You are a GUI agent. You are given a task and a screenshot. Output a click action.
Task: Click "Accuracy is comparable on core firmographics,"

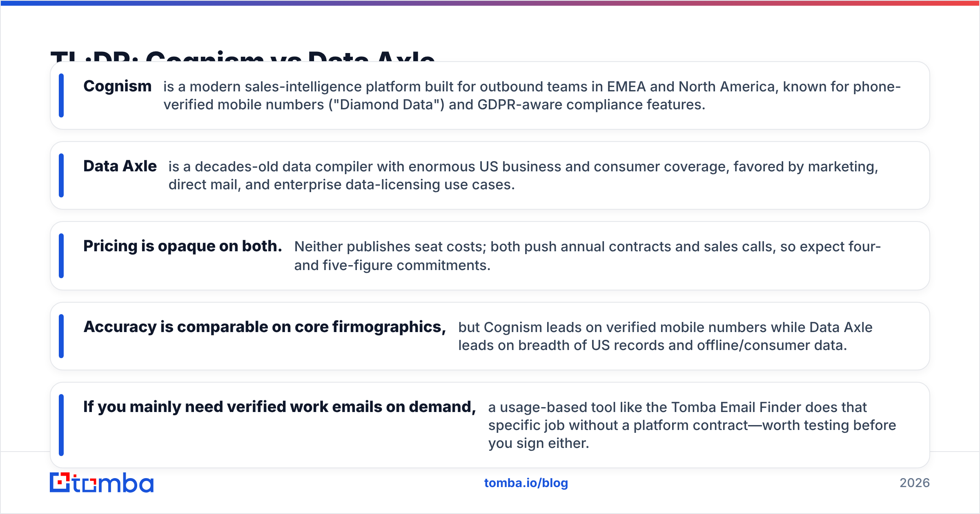coord(265,327)
